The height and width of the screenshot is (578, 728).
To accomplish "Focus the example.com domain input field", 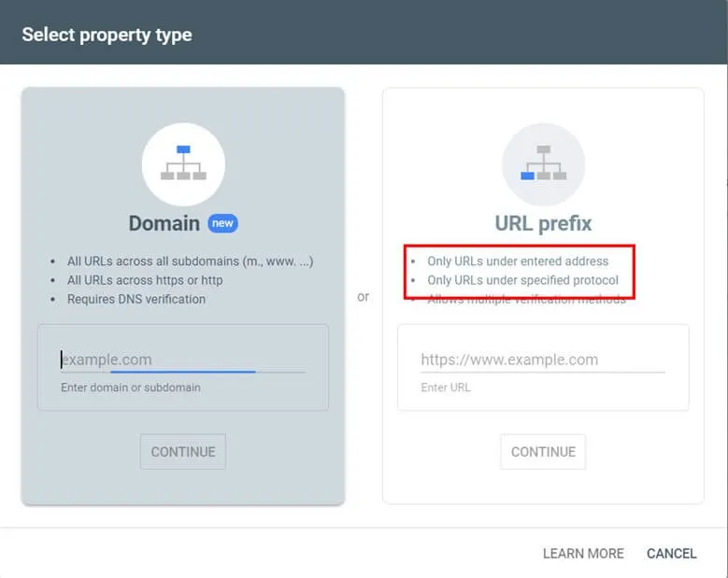I will (x=183, y=360).
